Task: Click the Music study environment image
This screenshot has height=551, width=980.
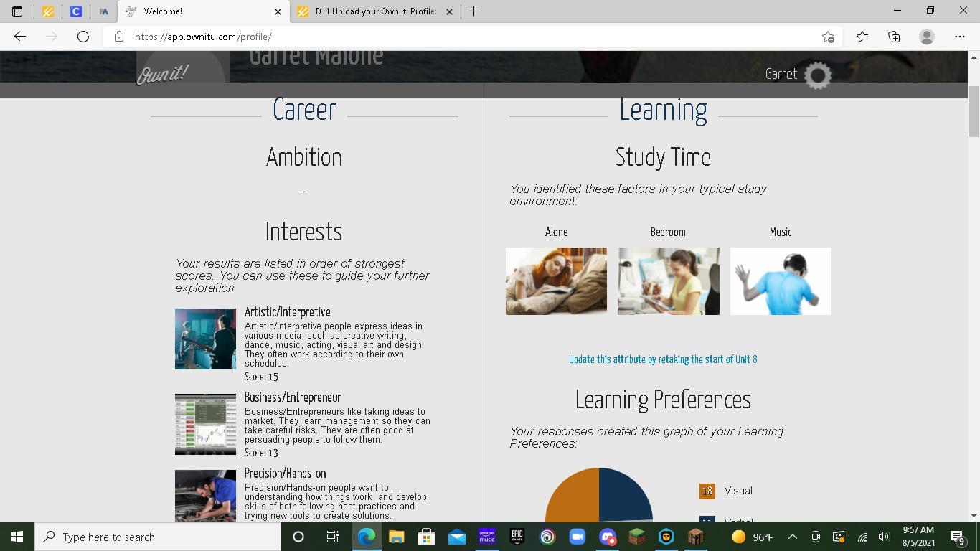Action: [x=781, y=281]
